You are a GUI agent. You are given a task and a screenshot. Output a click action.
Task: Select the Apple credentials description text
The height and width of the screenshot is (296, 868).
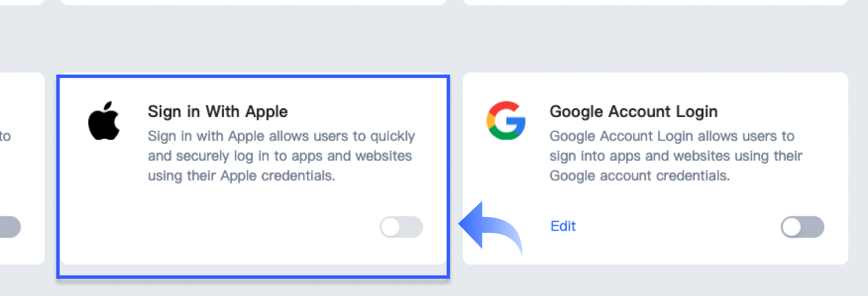point(281,156)
